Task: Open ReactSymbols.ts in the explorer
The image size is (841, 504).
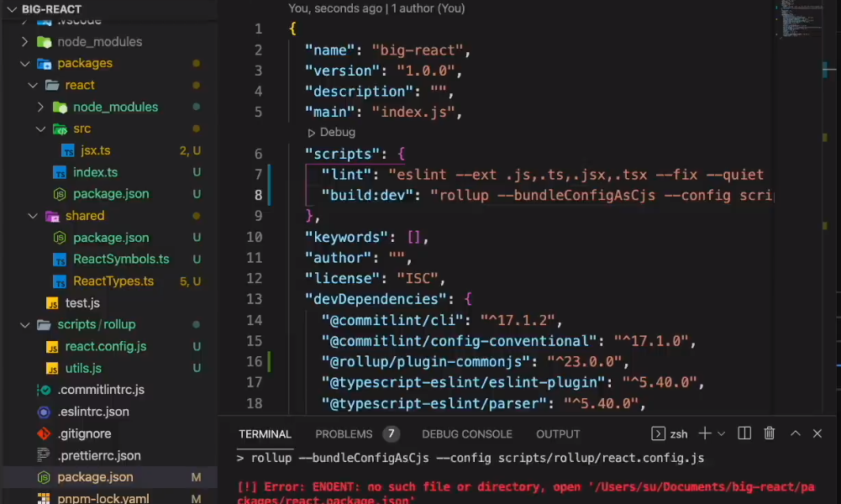Action: 121,259
